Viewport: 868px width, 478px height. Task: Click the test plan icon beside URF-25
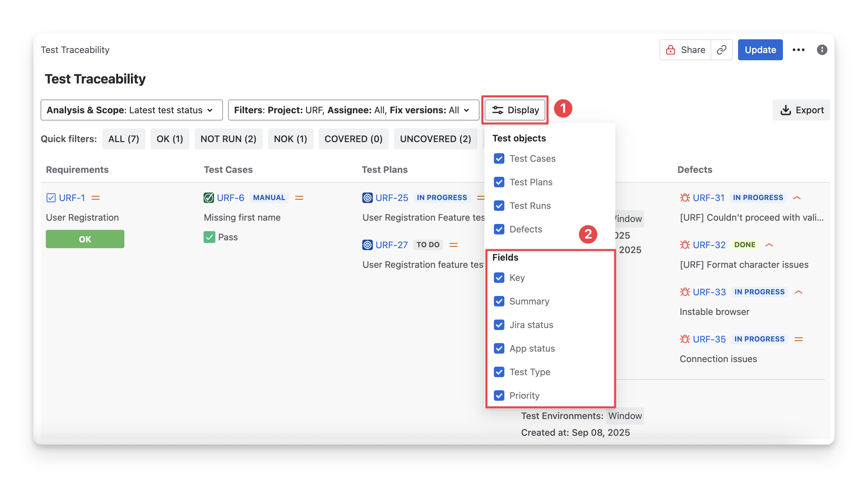pos(367,197)
